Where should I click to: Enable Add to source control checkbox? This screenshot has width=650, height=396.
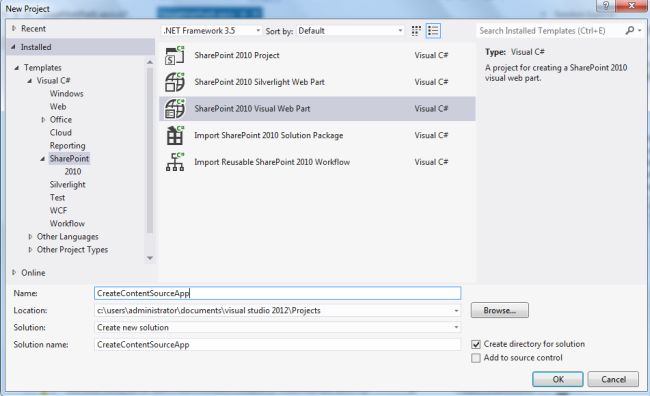click(476, 358)
